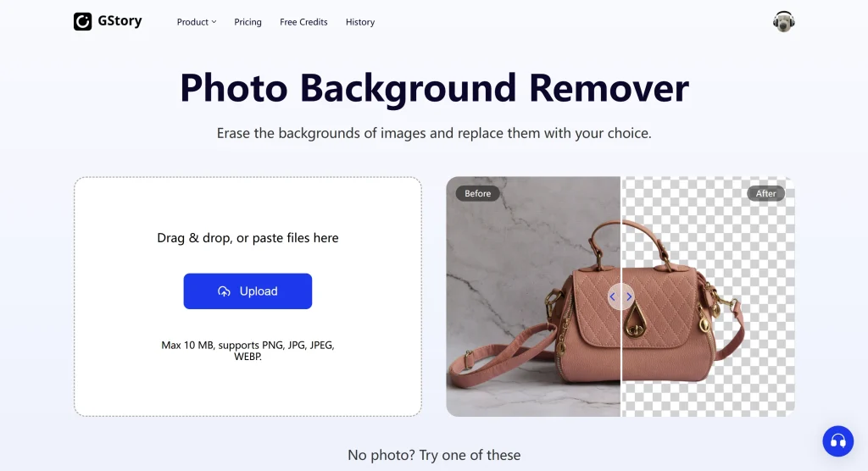Expand the Product menu
868x471 pixels.
click(197, 22)
